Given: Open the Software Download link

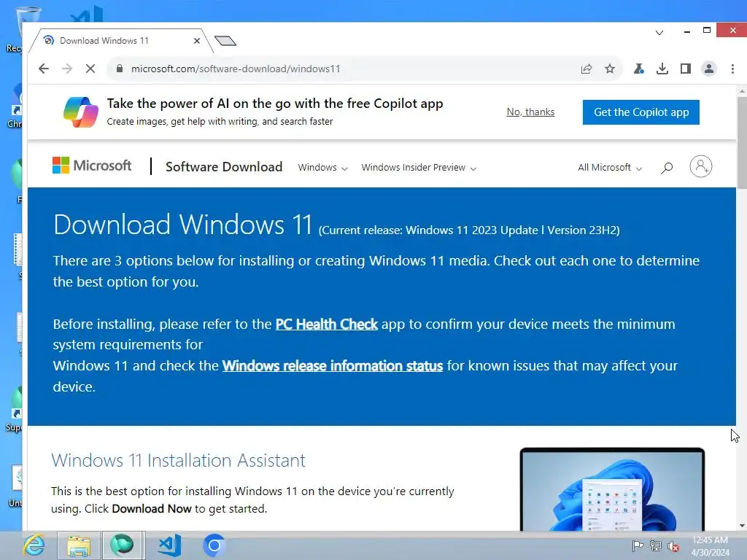Looking at the screenshot, I should (x=224, y=167).
